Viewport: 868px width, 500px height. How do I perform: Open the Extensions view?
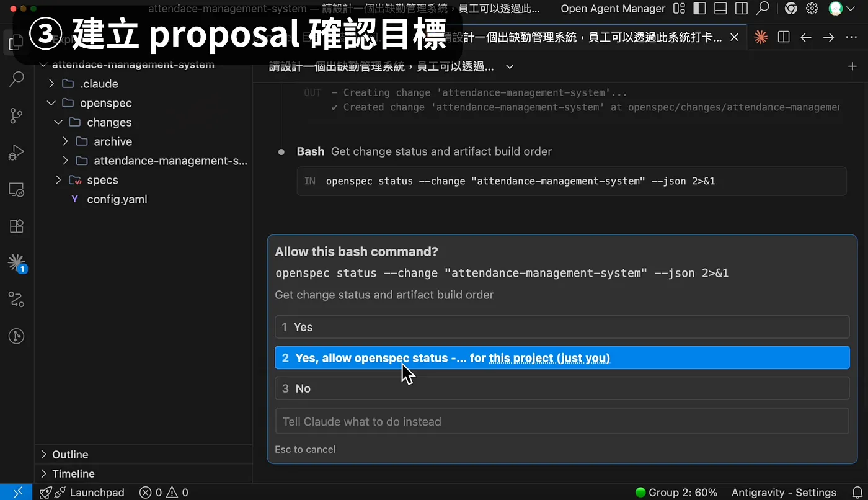[17, 226]
